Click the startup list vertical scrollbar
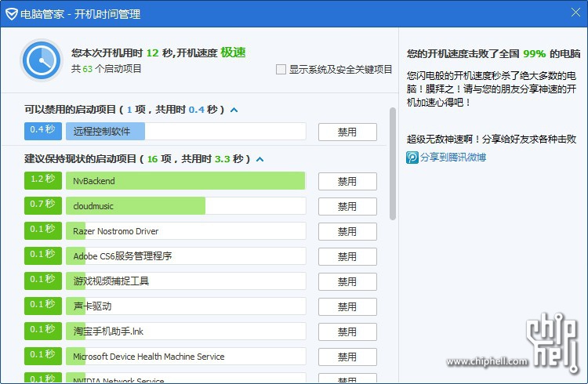Viewport: 588px width, 384px height. pos(393,164)
